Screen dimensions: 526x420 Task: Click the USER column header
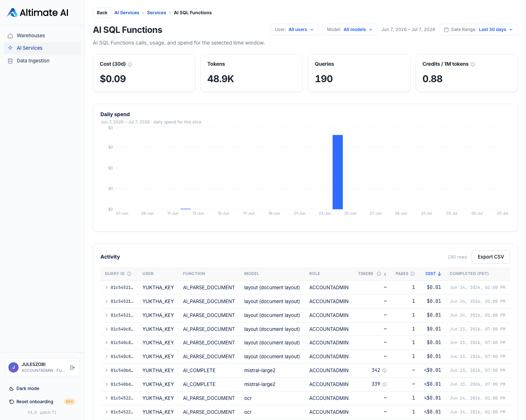pyautogui.click(x=148, y=274)
